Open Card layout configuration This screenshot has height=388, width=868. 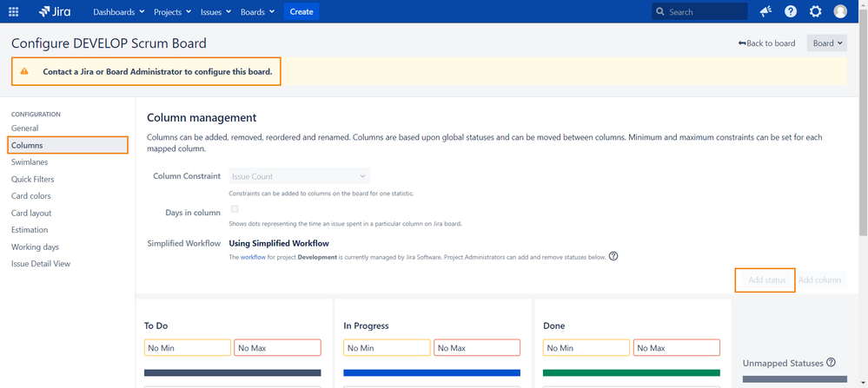pyautogui.click(x=31, y=213)
